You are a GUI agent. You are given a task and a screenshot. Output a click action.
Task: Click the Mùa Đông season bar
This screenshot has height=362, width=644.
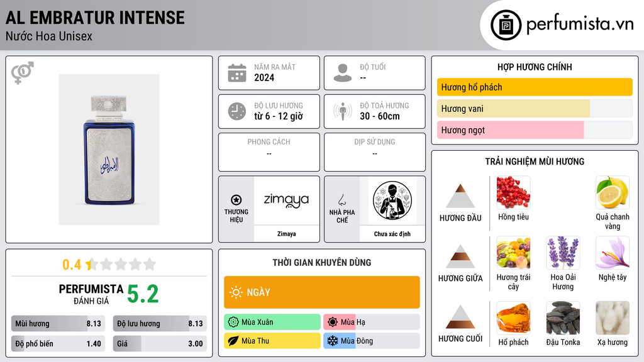(372, 341)
